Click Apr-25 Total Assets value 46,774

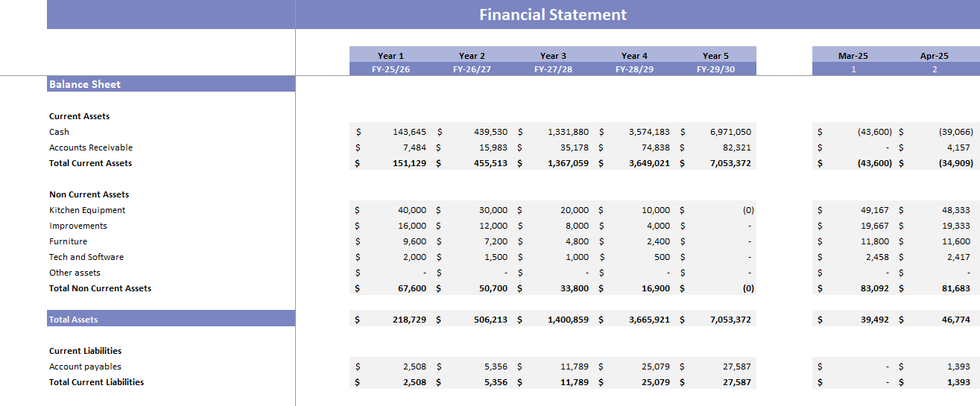point(956,320)
